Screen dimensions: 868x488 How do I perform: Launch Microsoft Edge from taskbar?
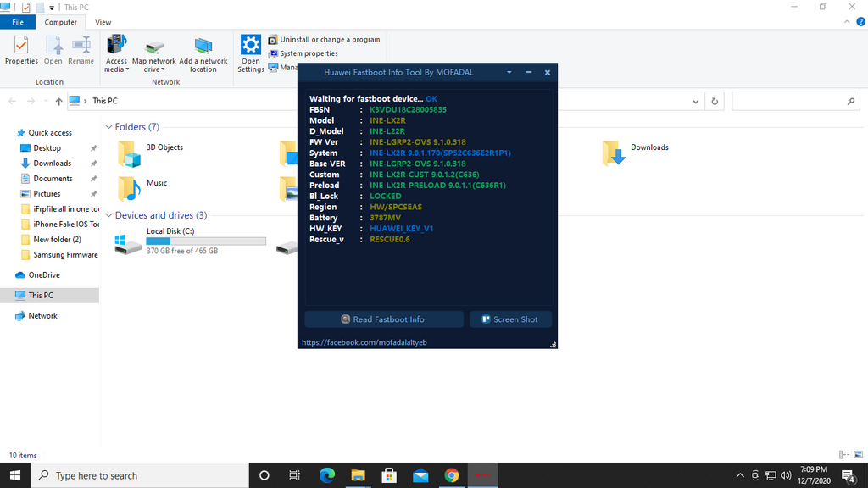327,475
